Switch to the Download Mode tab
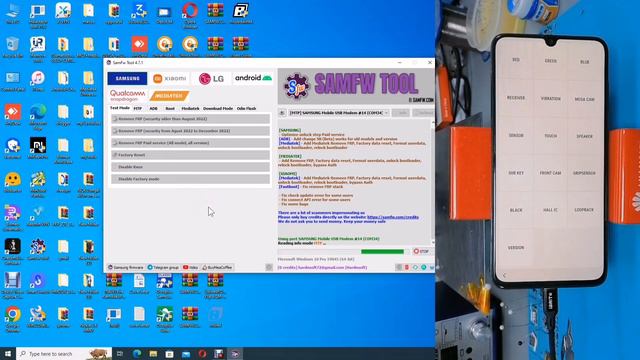The height and width of the screenshot is (360, 640). point(218,109)
